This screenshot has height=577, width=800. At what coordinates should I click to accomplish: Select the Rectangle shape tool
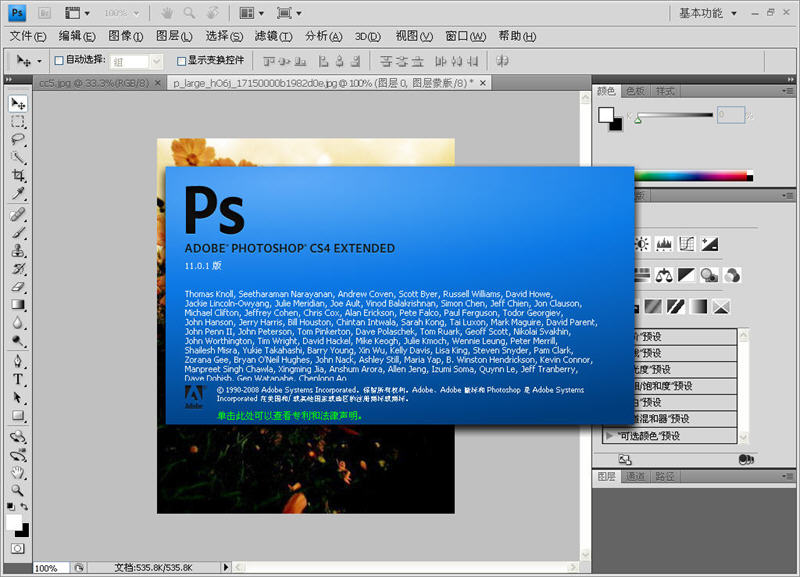[x=18, y=416]
